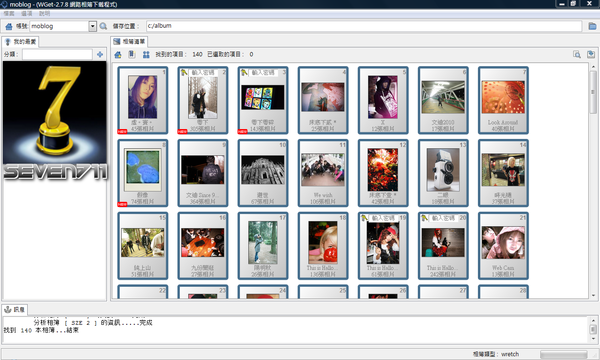Open the folder browse icon for save location
600x360 pixels.
[592, 26]
